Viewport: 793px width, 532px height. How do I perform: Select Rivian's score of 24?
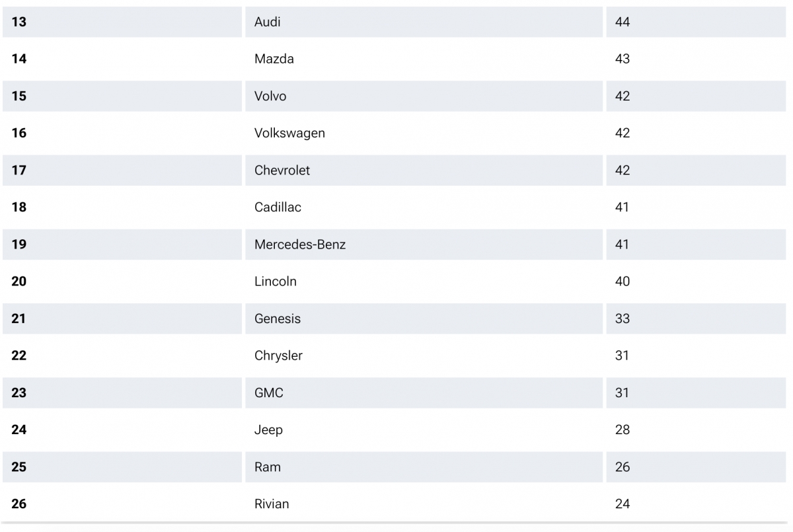(x=623, y=504)
